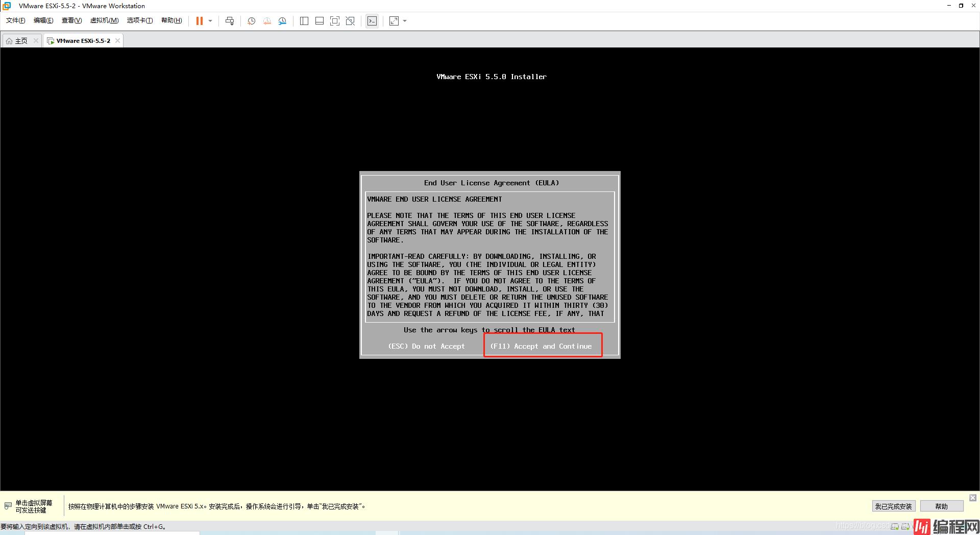Viewport: 980px width, 535px height.
Task: Click the 帮助 button in info bar
Action: tap(941, 506)
